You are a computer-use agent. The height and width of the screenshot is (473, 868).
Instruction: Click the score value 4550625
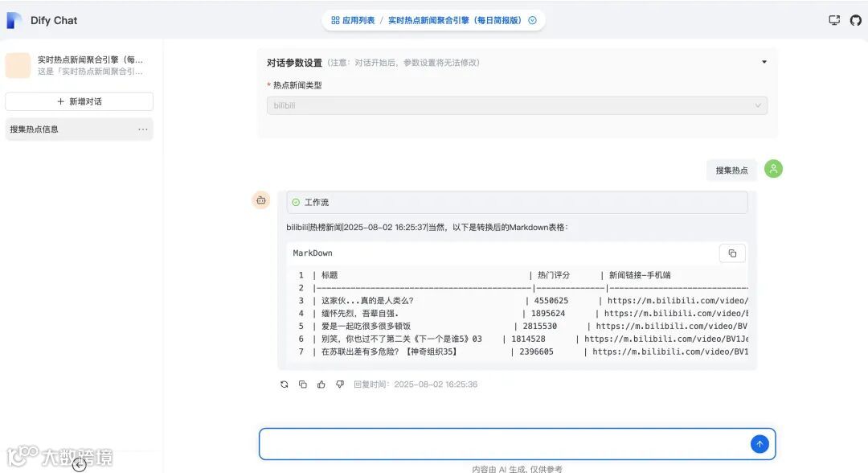551,301
